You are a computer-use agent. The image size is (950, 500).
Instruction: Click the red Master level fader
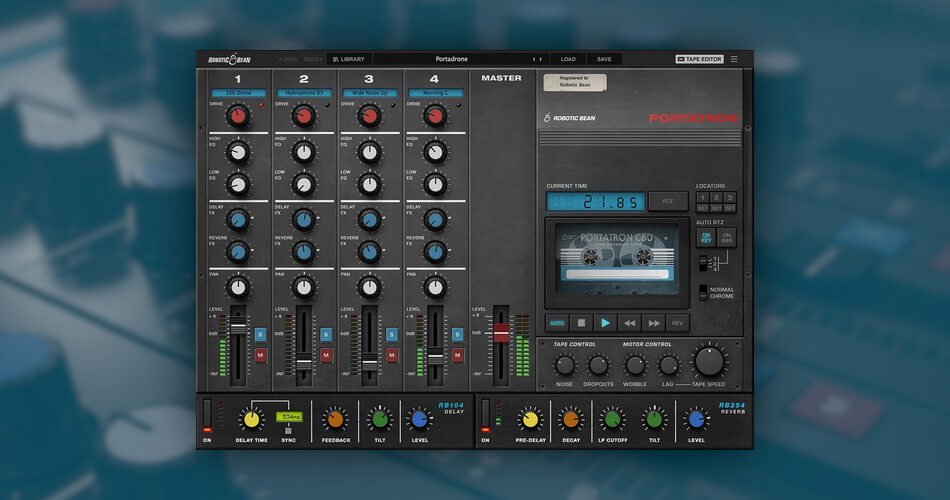pos(501,333)
